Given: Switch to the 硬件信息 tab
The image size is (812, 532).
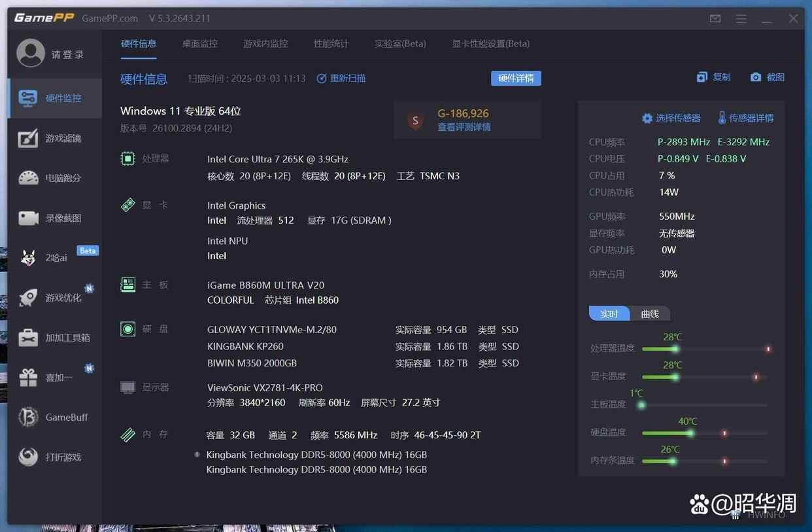Looking at the screenshot, I should click(x=139, y=44).
